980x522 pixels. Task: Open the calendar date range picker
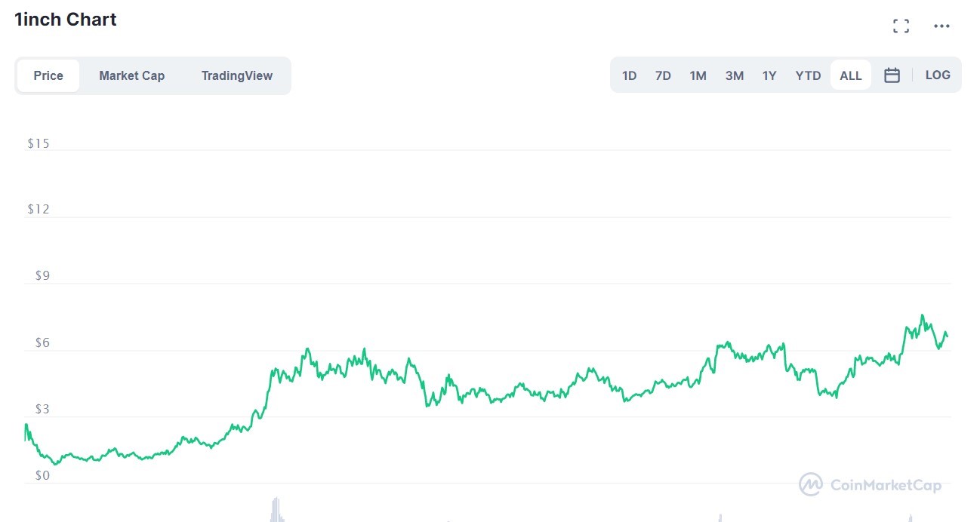[892, 75]
